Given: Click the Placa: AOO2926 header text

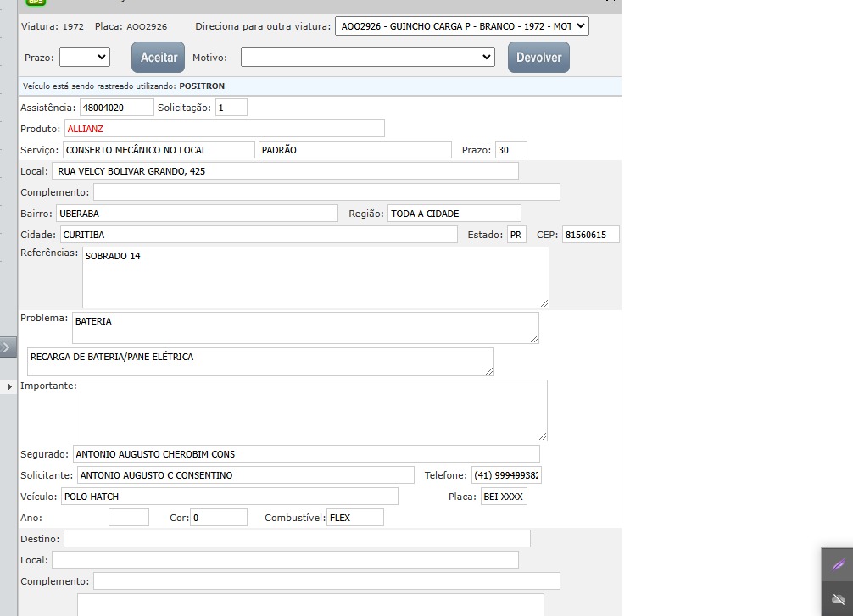Looking at the screenshot, I should click(131, 26).
